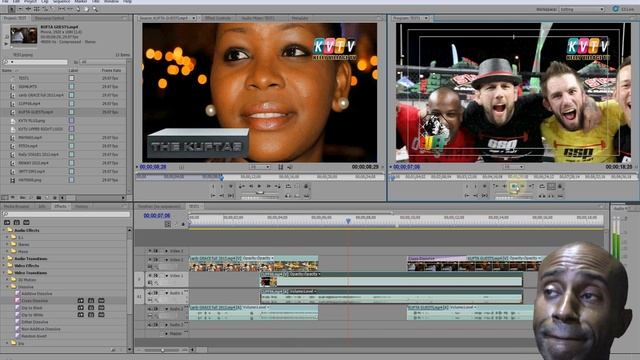The width and height of the screenshot is (640, 360).
Task: Play the sequence in the Program monitor
Action: [514, 186]
